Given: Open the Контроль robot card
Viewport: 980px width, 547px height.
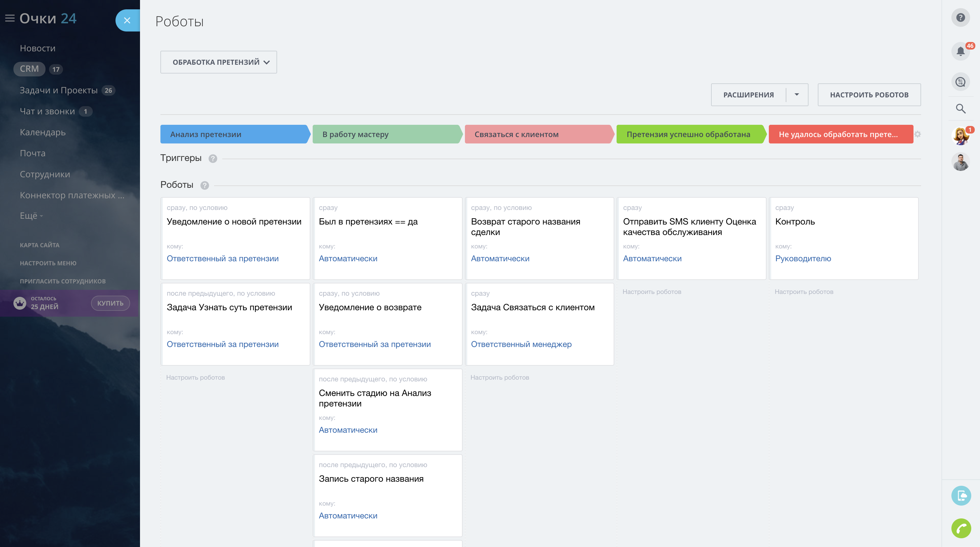Looking at the screenshot, I should 843,238.
